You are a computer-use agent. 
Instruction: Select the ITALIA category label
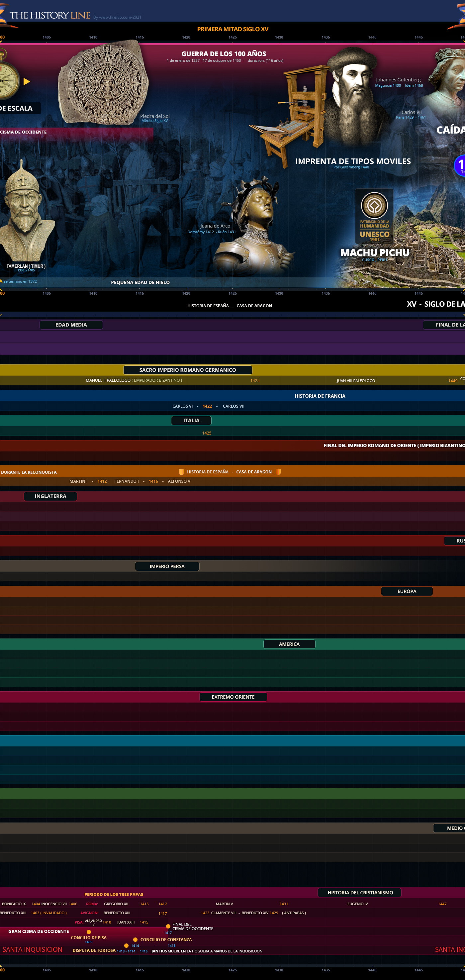coord(191,420)
